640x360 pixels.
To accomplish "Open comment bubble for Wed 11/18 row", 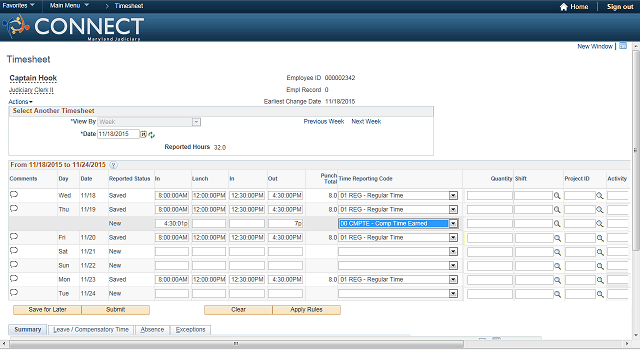I will [14, 194].
